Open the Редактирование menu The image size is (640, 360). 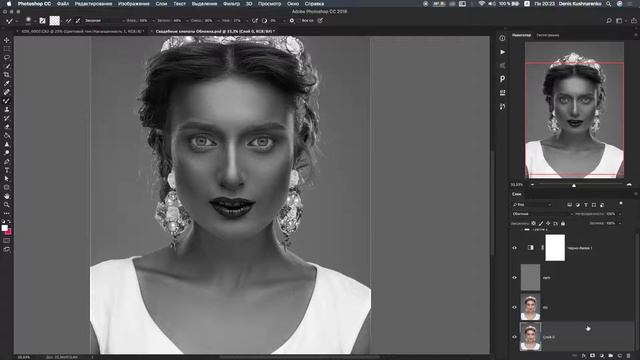point(93,4)
